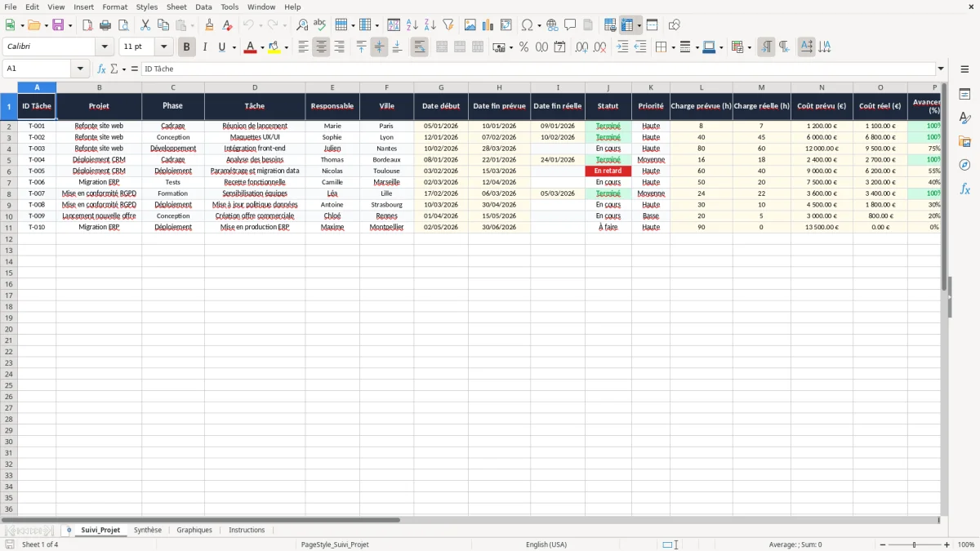Click the Sort Ascending icon
Image resolution: width=980 pixels, height=551 pixels.
tap(412, 25)
